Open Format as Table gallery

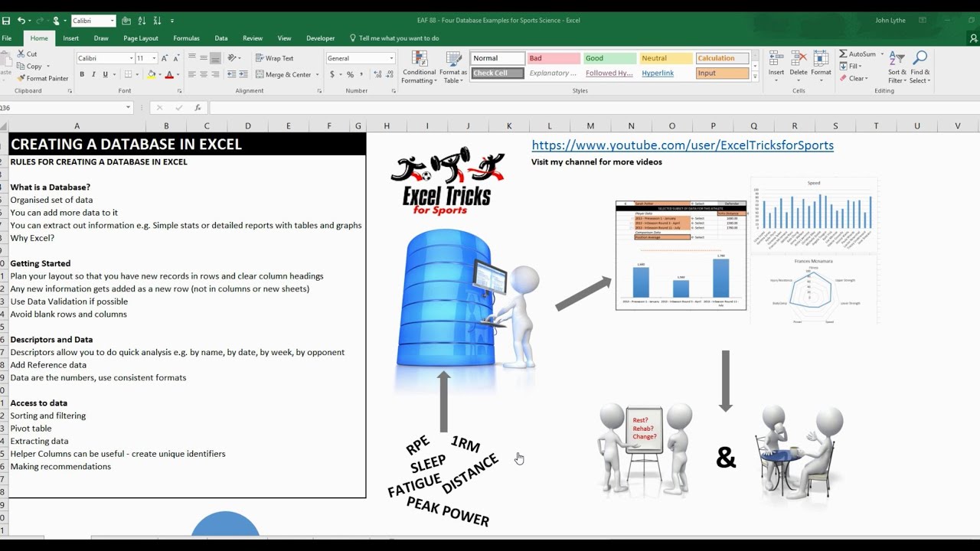click(x=453, y=67)
